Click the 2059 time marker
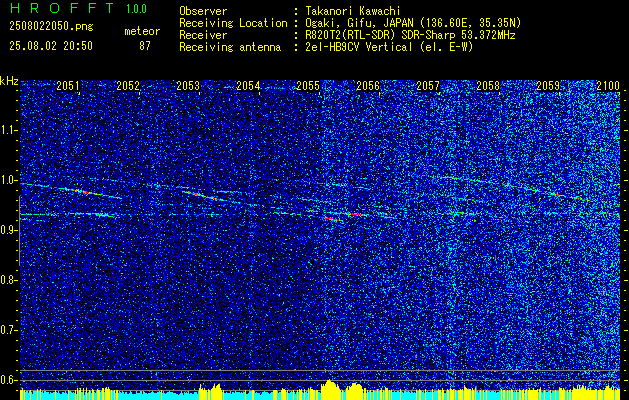The height and width of the screenshot is (400, 629). pyautogui.click(x=548, y=85)
